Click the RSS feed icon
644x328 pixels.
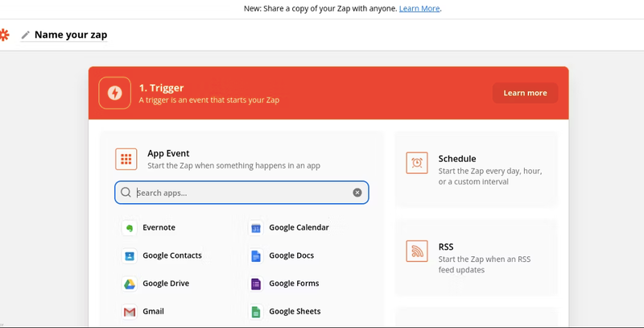click(x=417, y=251)
